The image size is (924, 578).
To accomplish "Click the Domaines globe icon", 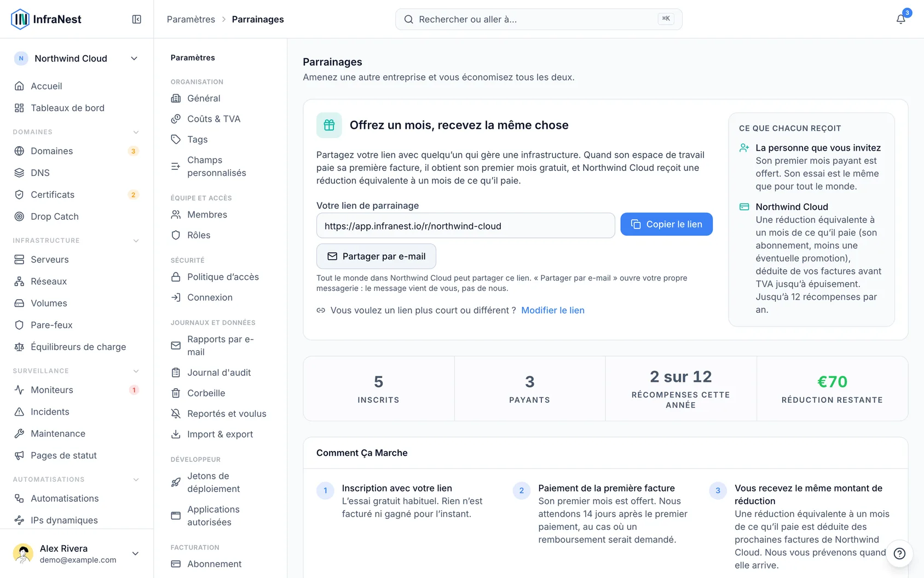I will tap(19, 151).
